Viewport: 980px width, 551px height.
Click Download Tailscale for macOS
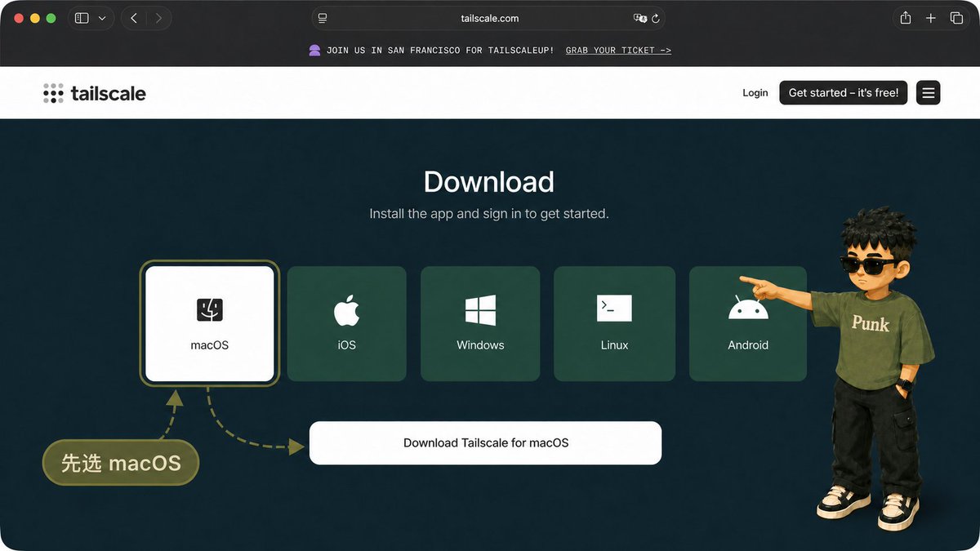coord(485,443)
